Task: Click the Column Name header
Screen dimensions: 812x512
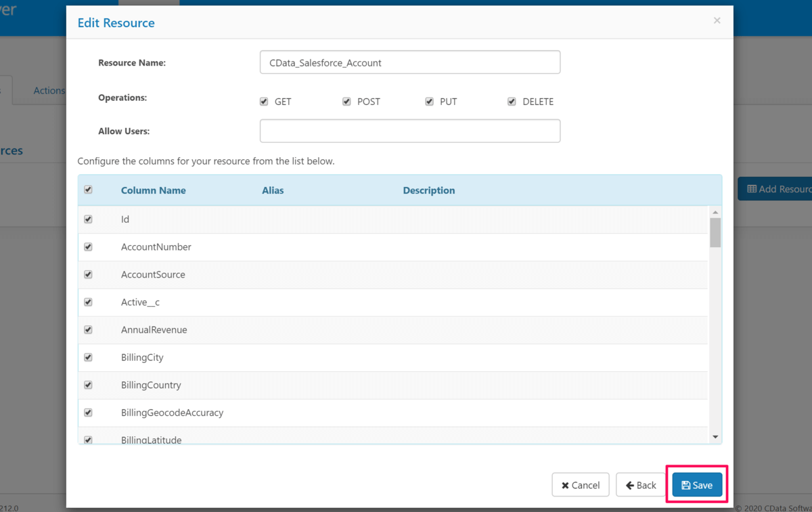Action: click(154, 190)
